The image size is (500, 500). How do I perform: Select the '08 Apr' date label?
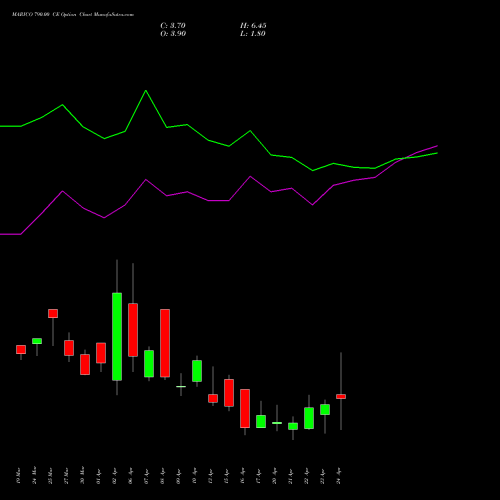point(162,475)
